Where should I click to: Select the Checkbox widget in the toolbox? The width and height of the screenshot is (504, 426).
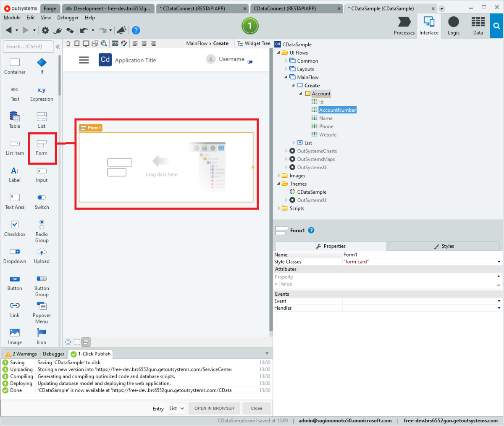[15, 229]
